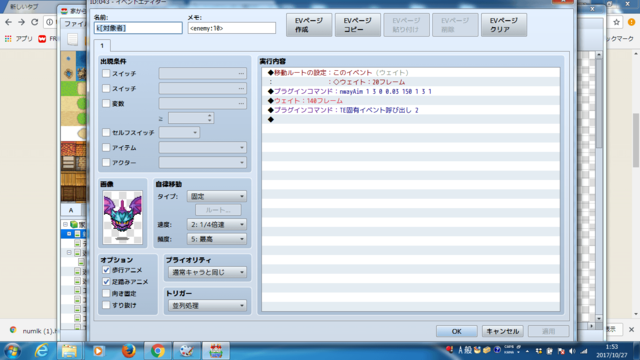Open プライオリティ dropdown

[207, 272]
